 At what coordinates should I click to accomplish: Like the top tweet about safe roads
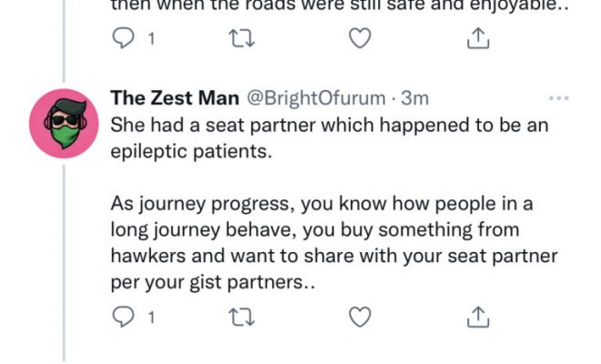(361, 38)
